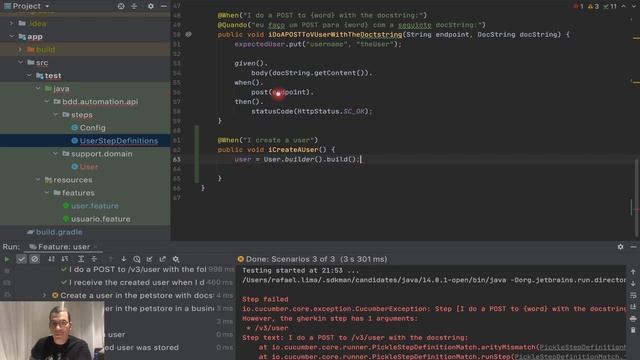This screenshot has width=640, height=360.
Task: Collapse the test folder
Action: pyautogui.click(x=29, y=76)
